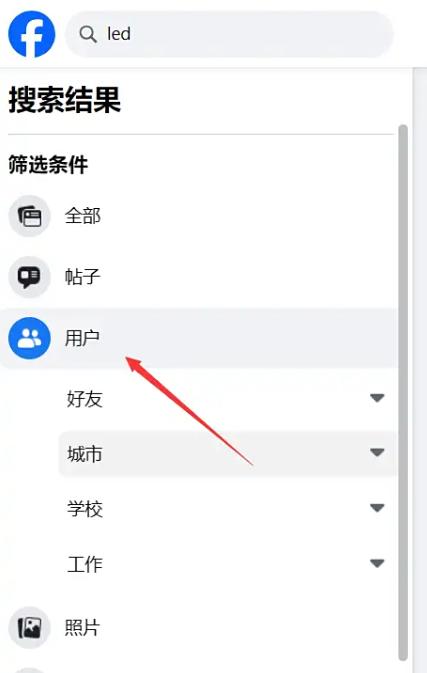Select the highlighted 用户 filter label
Screen dimensions: 427x673
click(x=82, y=338)
